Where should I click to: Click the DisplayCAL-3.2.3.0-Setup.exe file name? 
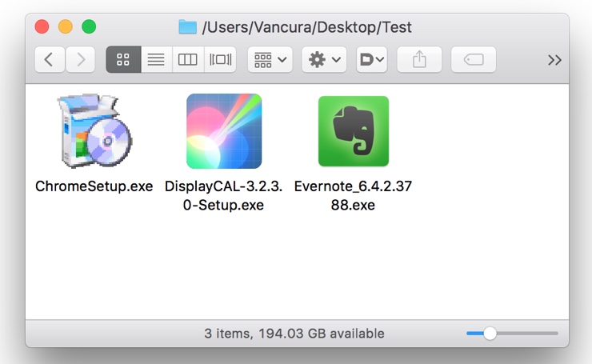pos(223,195)
